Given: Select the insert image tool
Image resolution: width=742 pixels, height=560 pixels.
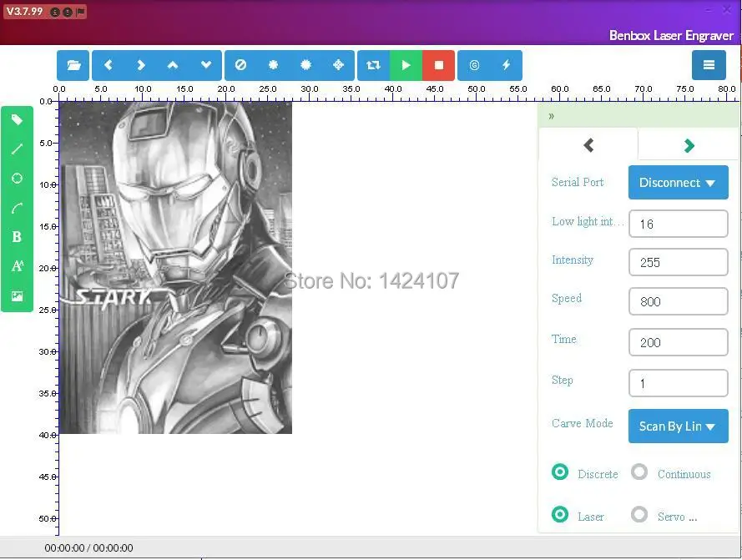Looking at the screenshot, I should [x=17, y=296].
